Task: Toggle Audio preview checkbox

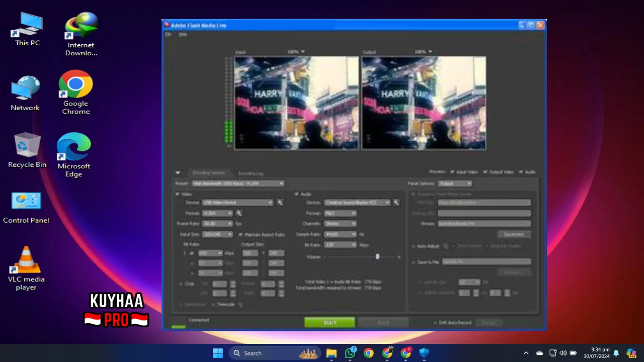Action: point(521,172)
